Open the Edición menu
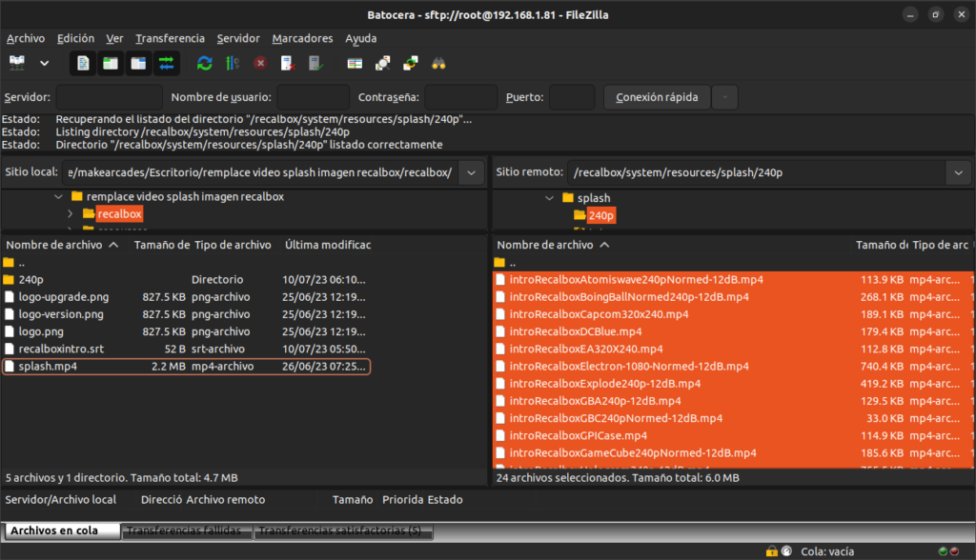Image resolution: width=976 pixels, height=560 pixels. (x=75, y=39)
